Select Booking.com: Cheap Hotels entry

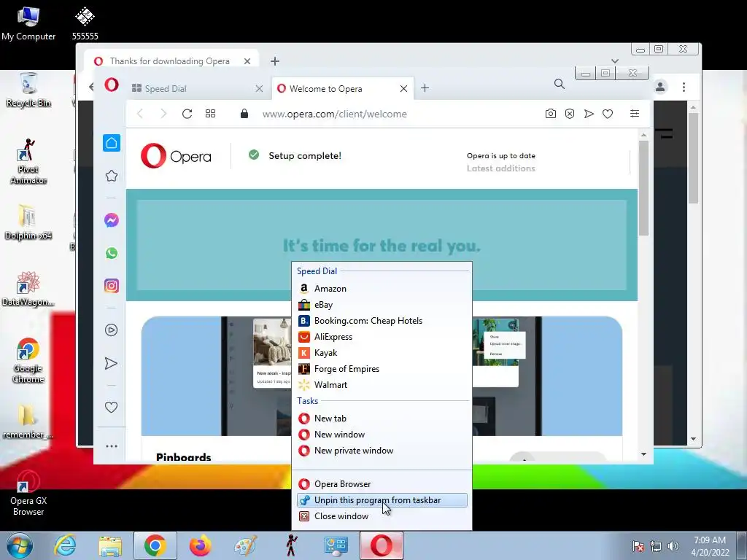[x=382, y=321]
